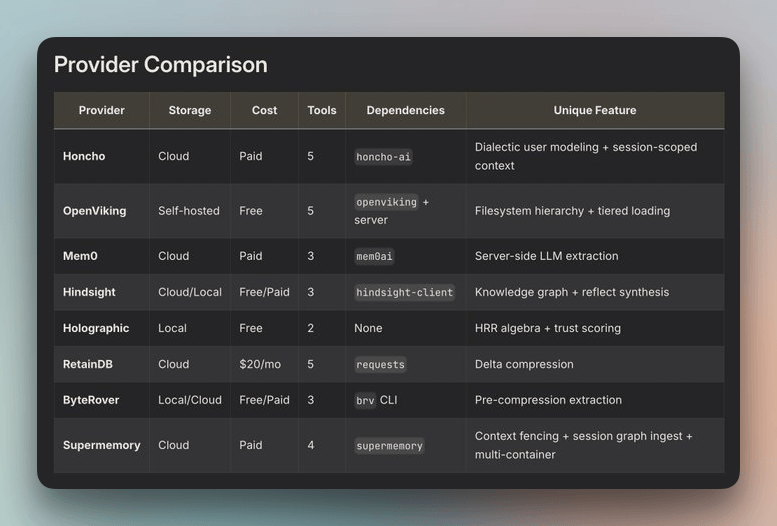Select the Honcho provider name

pos(84,156)
